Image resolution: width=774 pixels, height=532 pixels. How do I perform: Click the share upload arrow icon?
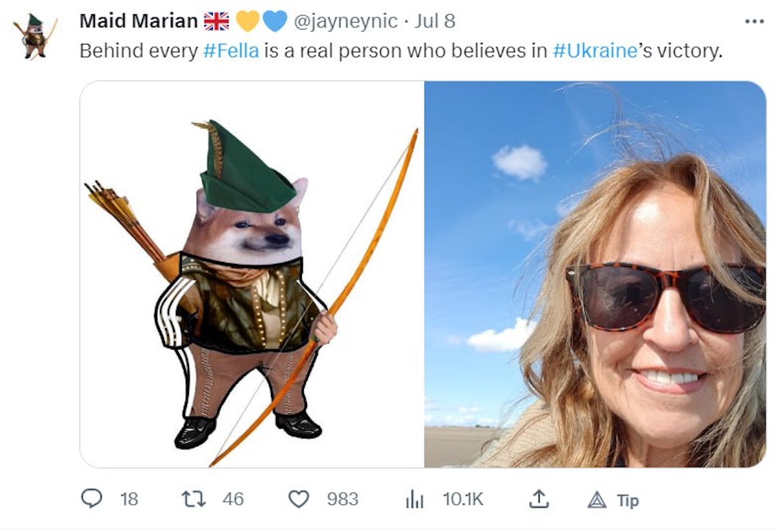coord(539,498)
